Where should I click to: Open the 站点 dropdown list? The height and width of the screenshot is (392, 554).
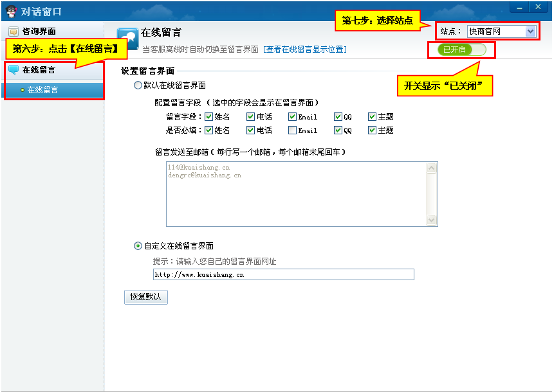tap(530, 31)
